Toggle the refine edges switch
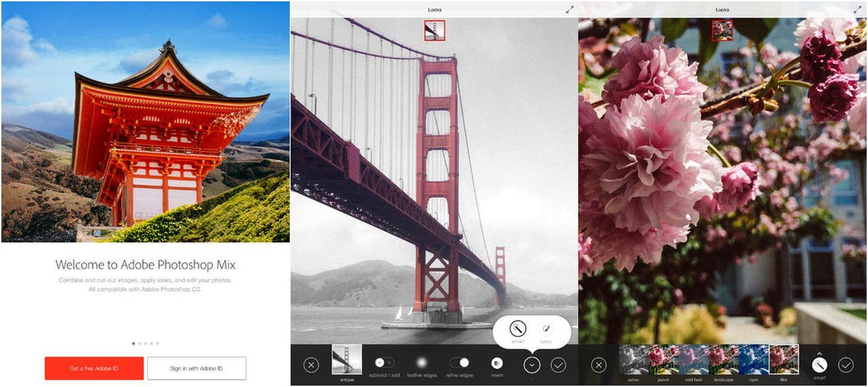868x387 pixels. (x=460, y=363)
